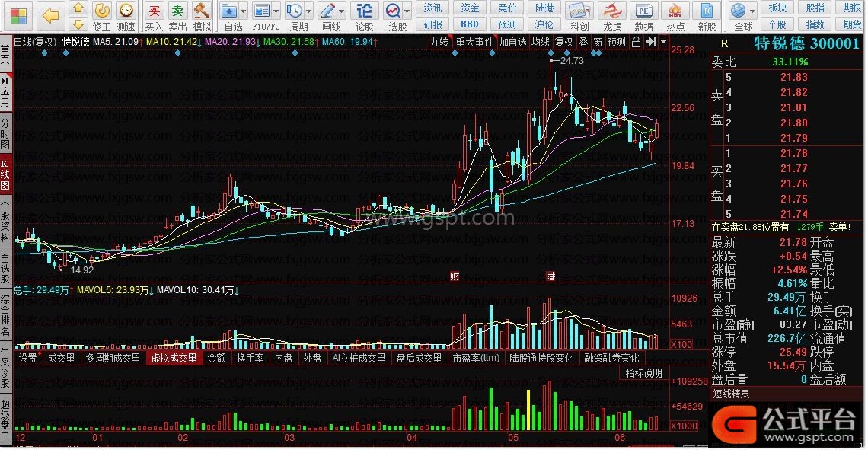Open the 综合排名 sidebar tab
This screenshot has height=450, width=868.
(x=5, y=316)
